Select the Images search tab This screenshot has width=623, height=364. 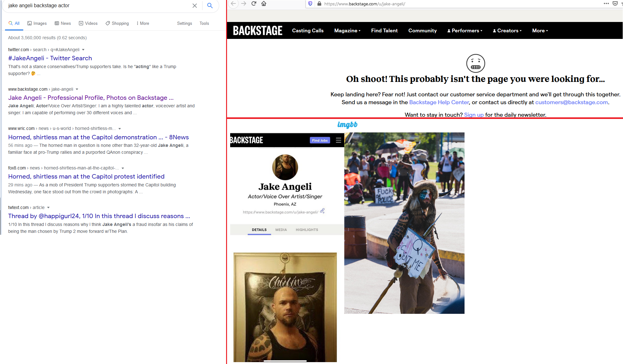[x=37, y=23]
